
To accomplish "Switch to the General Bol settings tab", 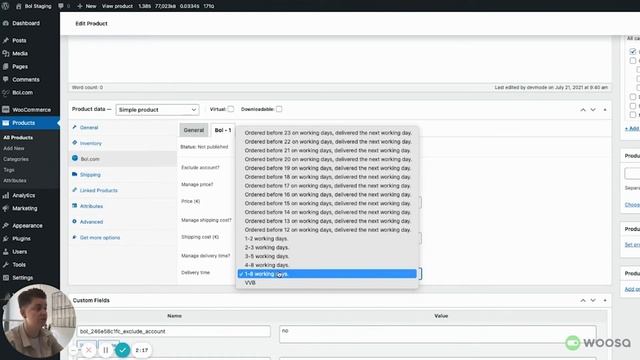I will [x=193, y=130].
